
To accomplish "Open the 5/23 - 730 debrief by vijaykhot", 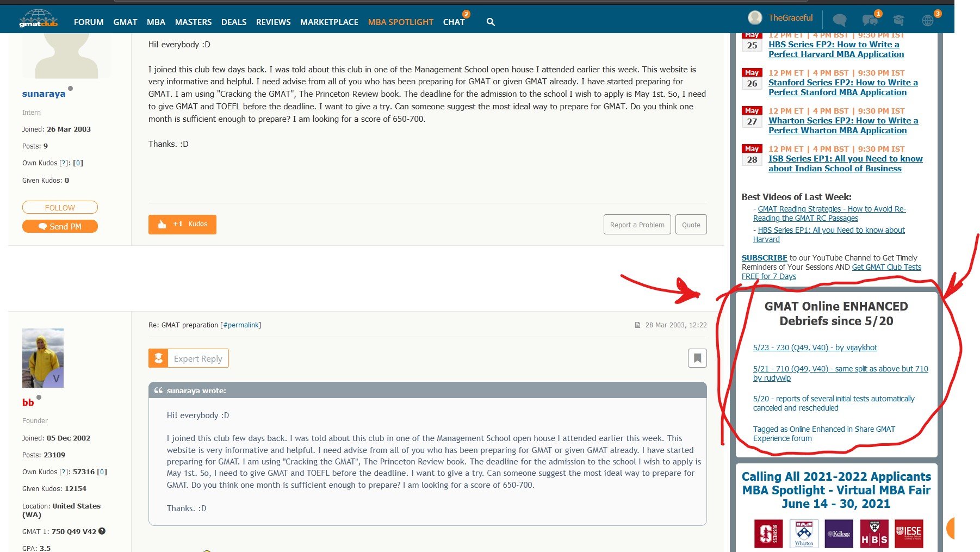I will coord(815,348).
